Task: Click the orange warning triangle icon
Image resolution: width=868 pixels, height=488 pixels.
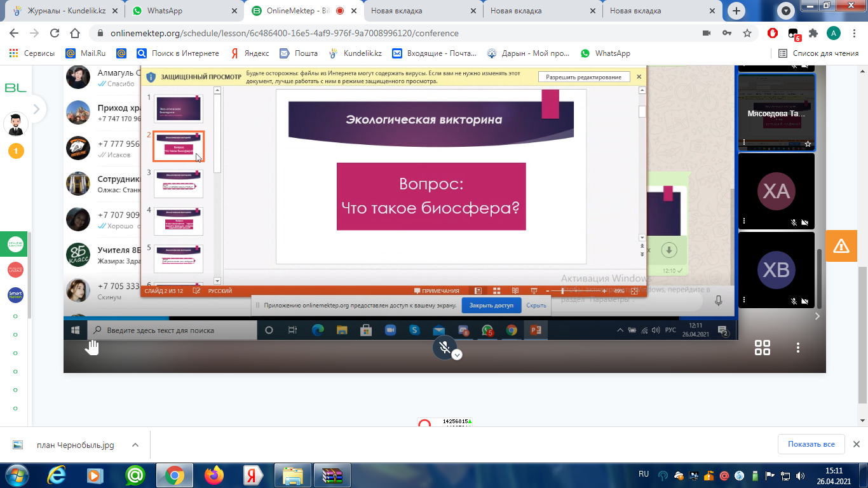Action: (x=841, y=245)
